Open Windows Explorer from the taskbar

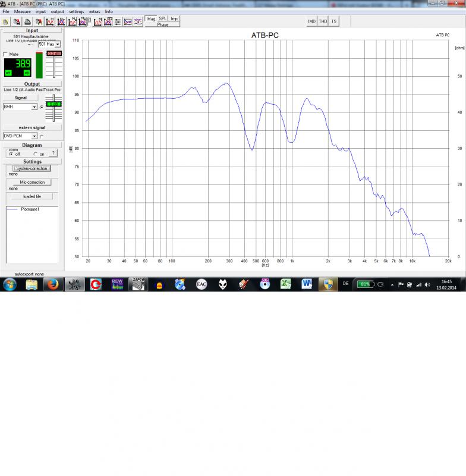(32, 284)
